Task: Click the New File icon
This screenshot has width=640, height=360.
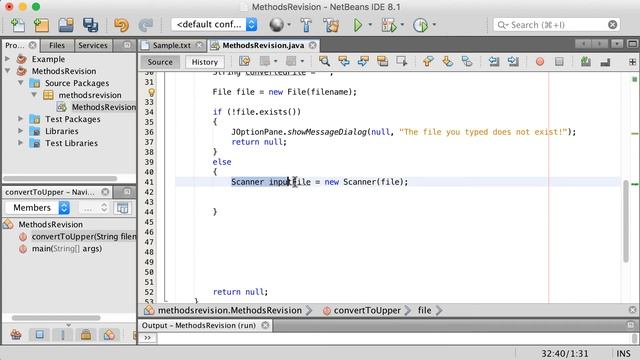Action: [x=18, y=25]
